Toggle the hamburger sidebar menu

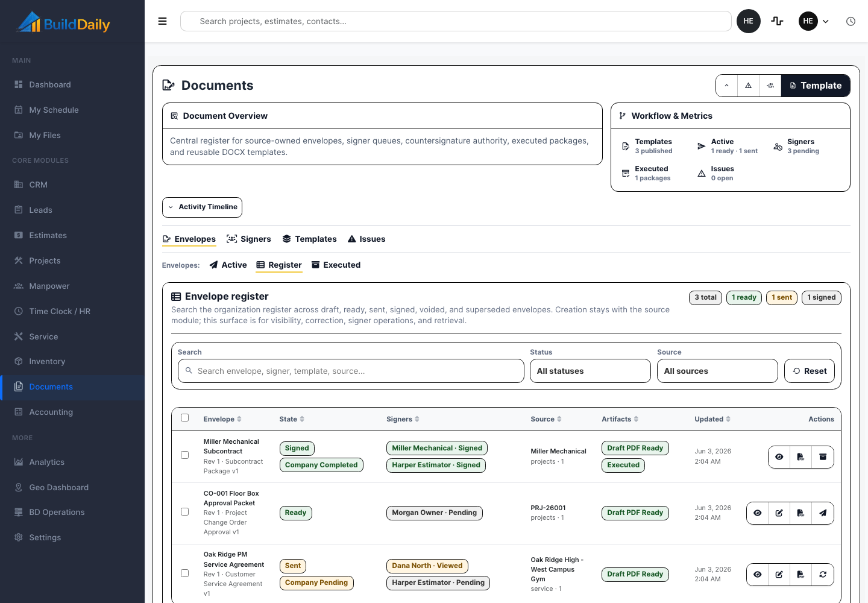point(162,21)
